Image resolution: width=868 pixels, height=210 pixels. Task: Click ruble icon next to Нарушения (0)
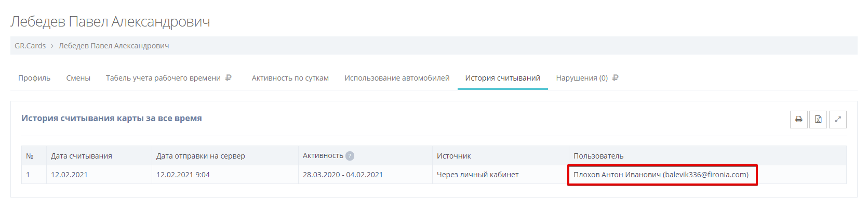[x=616, y=78]
